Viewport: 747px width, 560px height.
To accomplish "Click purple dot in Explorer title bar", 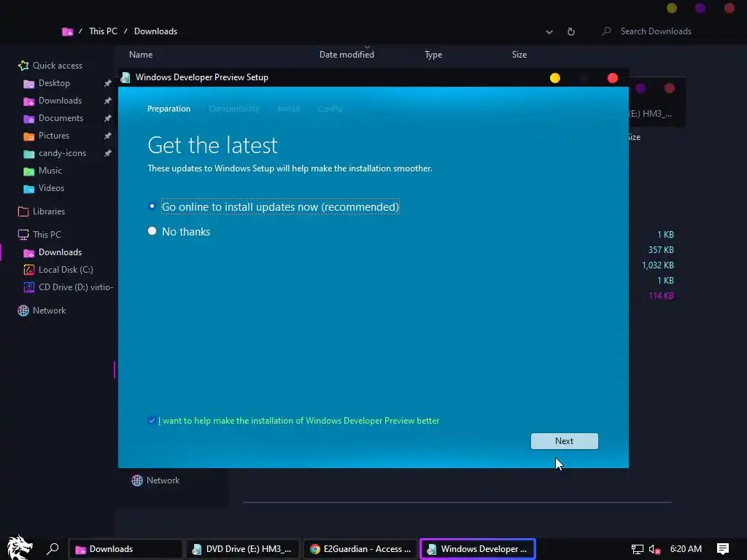I will tap(700, 8).
